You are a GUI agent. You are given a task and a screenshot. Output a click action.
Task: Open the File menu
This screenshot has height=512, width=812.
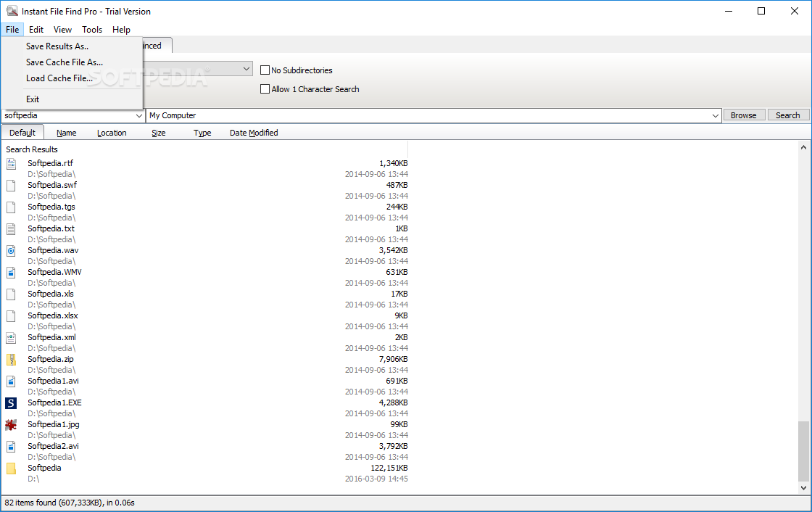pyautogui.click(x=12, y=30)
